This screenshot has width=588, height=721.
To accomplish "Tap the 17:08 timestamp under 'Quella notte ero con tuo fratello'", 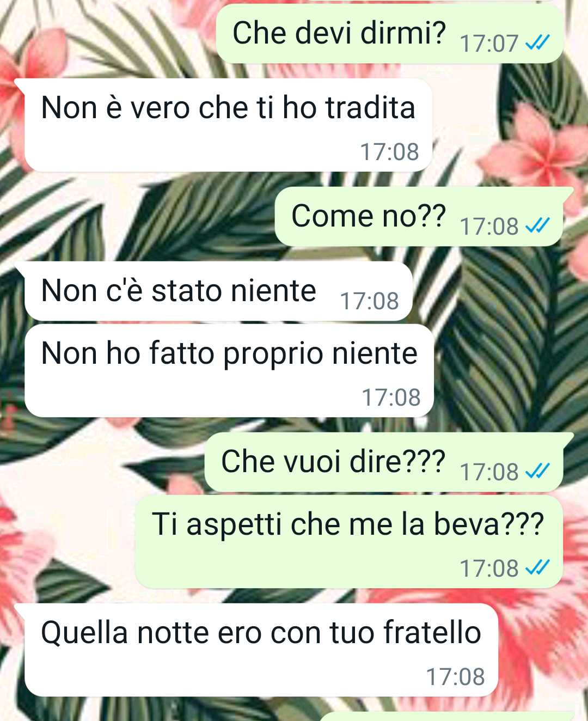I will tap(455, 676).
